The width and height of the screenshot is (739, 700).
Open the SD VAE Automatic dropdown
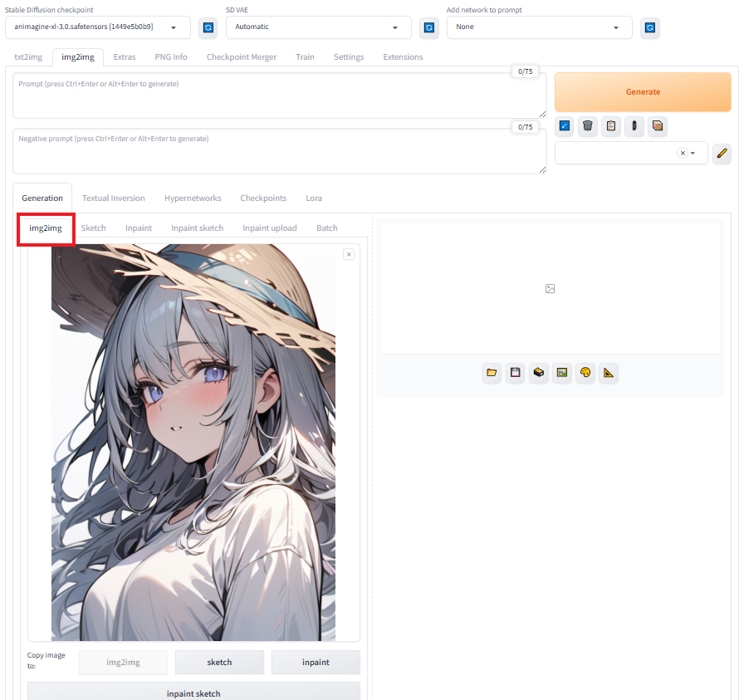point(319,27)
